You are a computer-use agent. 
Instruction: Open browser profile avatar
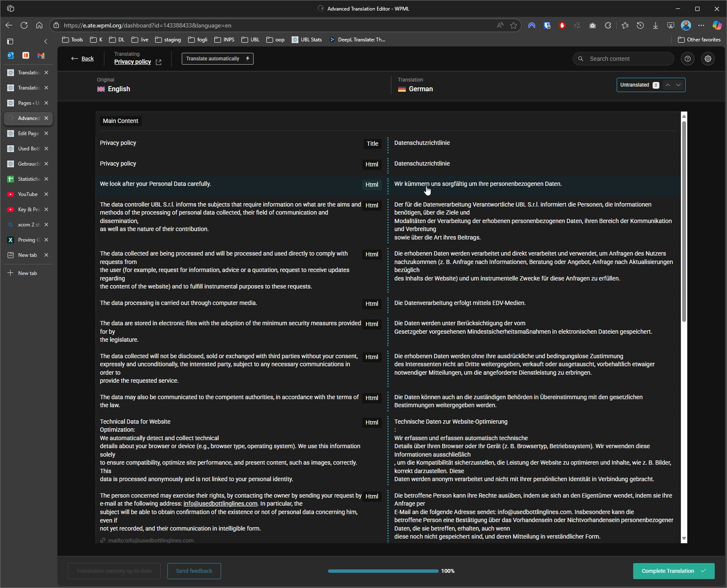click(686, 25)
